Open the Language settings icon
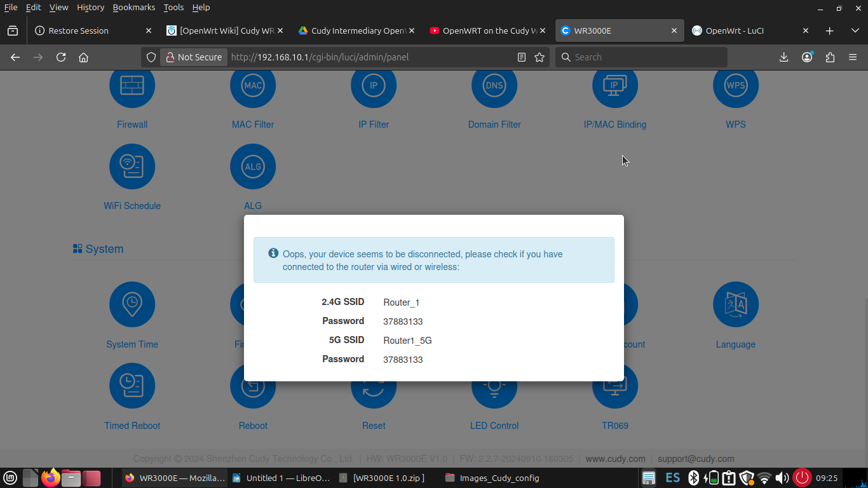 pos(736,304)
